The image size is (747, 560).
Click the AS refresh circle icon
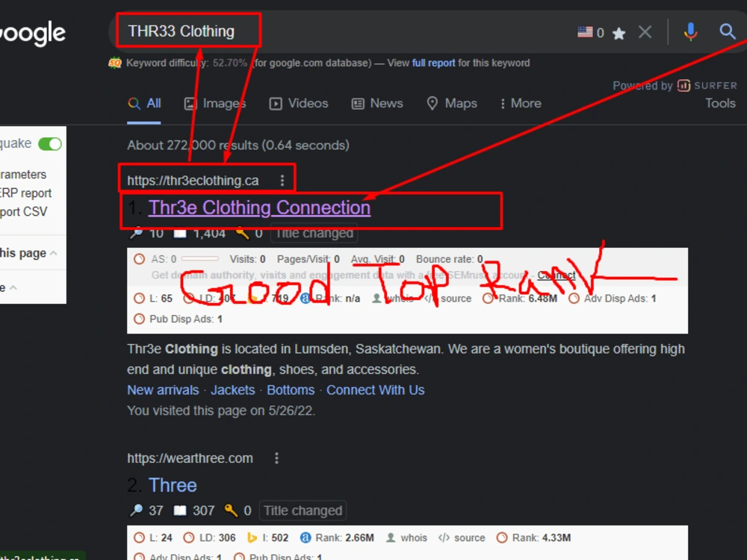(x=139, y=259)
